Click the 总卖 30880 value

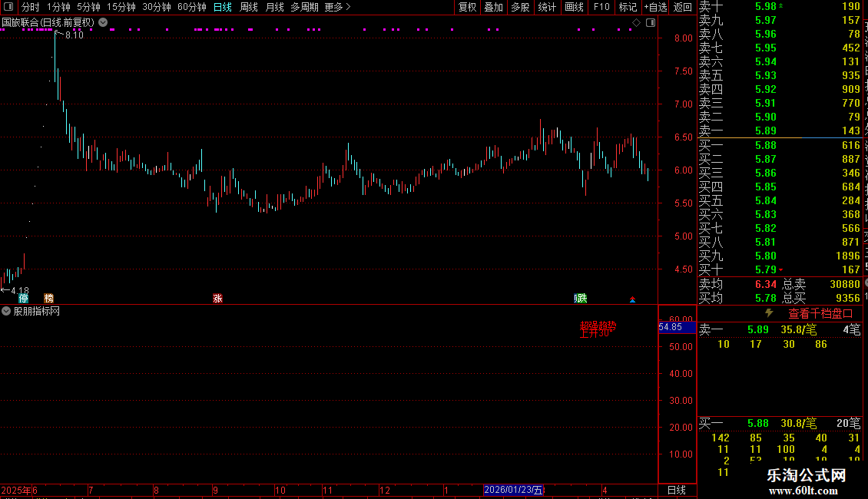(845, 284)
